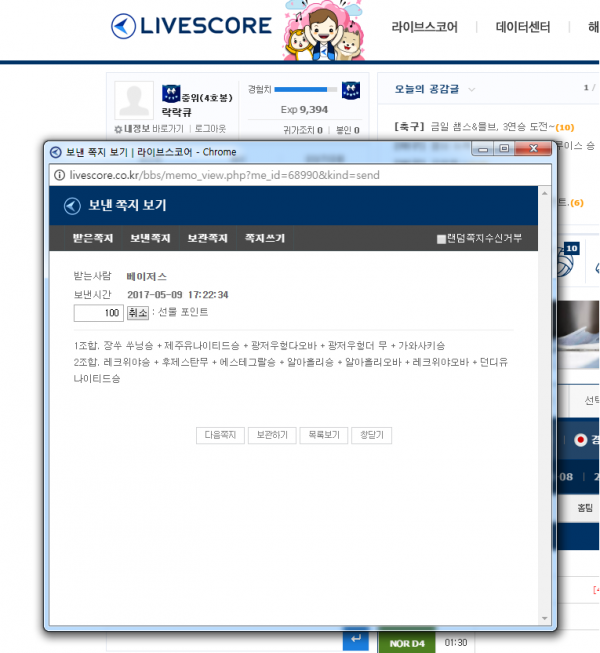Click the popup address bar URL
600x653 pixels.
pos(224,175)
